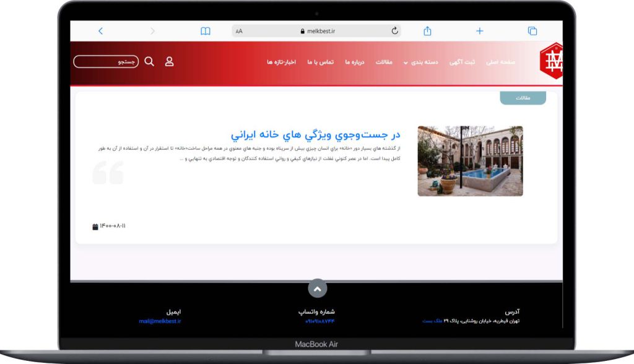Open the مقالات menu item
Viewport: 634px width, 364px height.
click(384, 63)
